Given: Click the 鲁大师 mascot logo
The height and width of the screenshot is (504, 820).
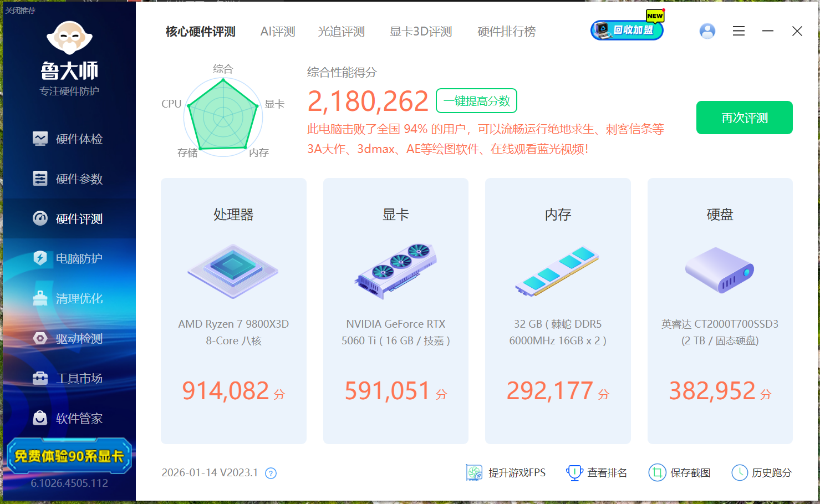Looking at the screenshot, I should click(x=69, y=38).
